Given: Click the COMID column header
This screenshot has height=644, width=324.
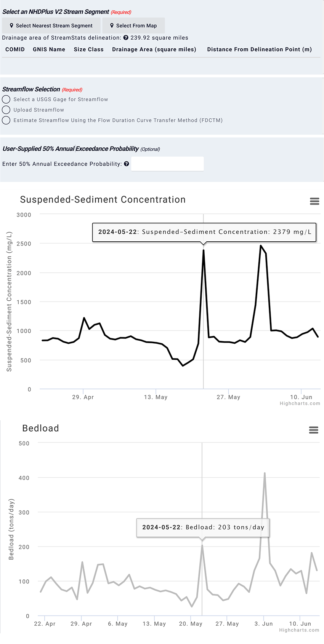Looking at the screenshot, I should coord(15,49).
